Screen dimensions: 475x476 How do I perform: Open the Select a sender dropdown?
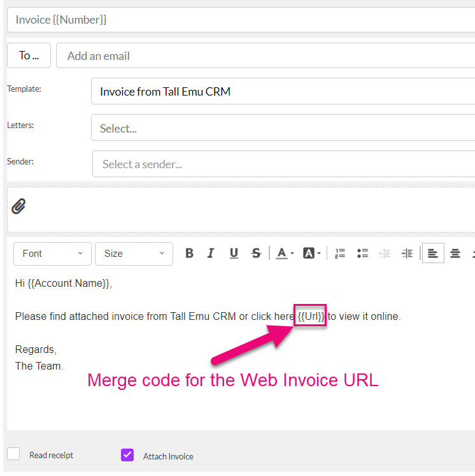tap(283, 164)
